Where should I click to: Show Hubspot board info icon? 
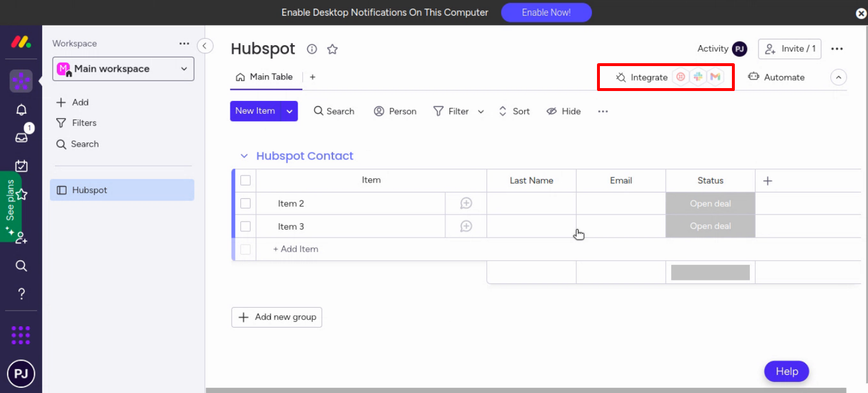(x=312, y=49)
